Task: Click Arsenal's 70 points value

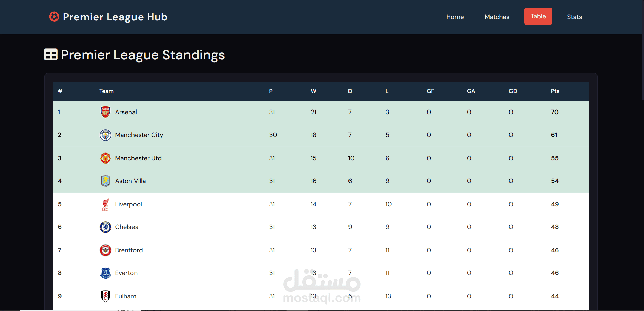Action: coord(554,112)
